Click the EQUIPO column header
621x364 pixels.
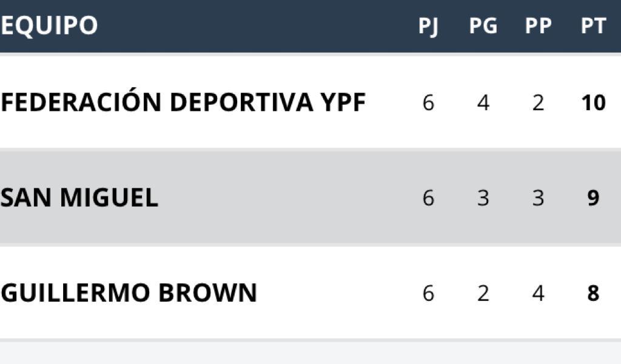point(49,25)
